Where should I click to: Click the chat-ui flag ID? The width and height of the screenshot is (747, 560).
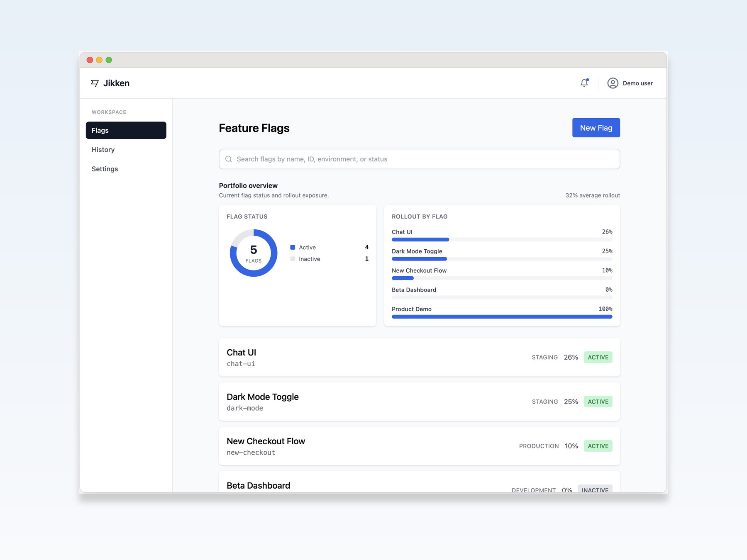(x=241, y=364)
